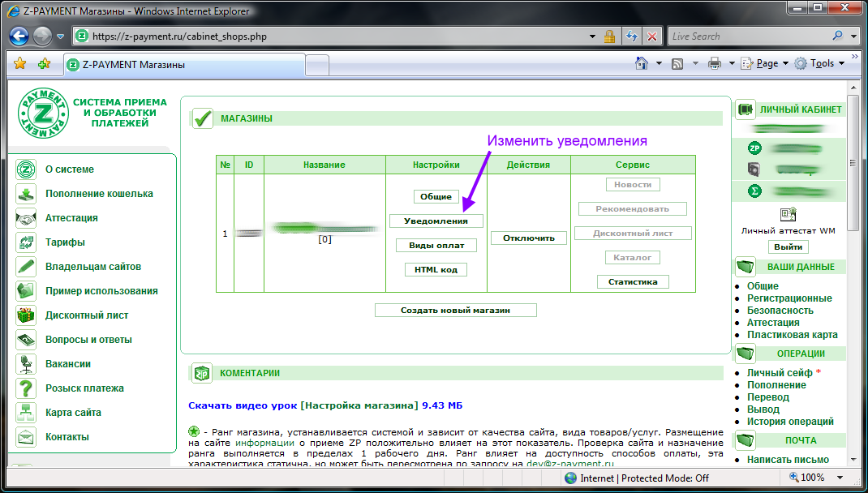Screen dimensions: 868x493
Task: Stop loading with the red X icon
Action: (x=652, y=36)
